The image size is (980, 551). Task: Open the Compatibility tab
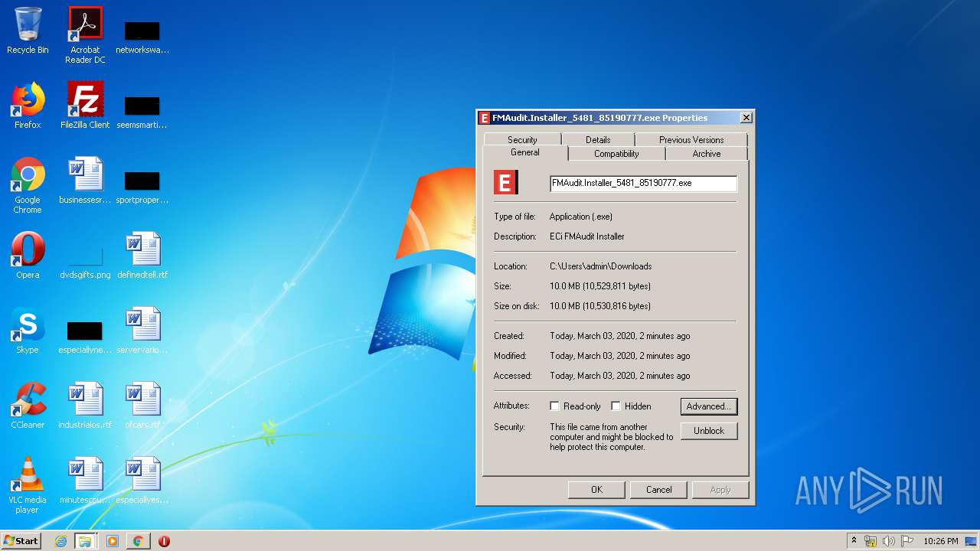pyautogui.click(x=616, y=153)
